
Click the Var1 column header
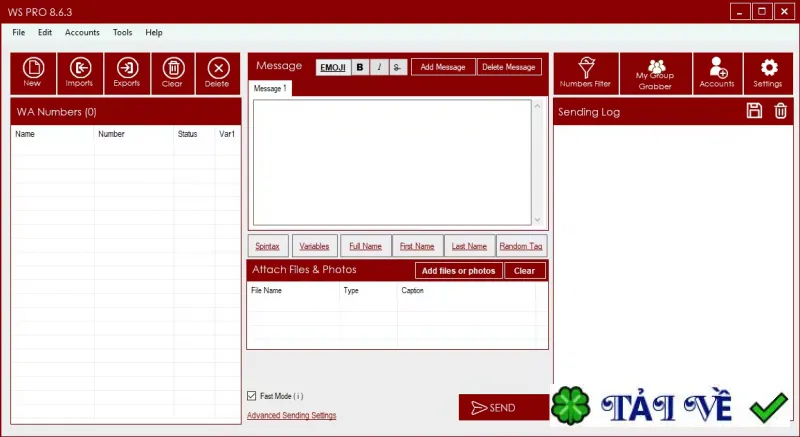(x=228, y=134)
